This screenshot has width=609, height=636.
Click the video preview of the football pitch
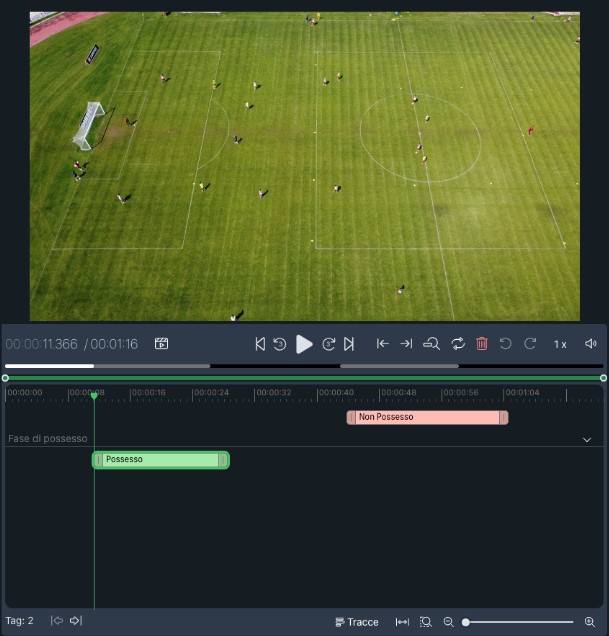click(x=305, y=166)
